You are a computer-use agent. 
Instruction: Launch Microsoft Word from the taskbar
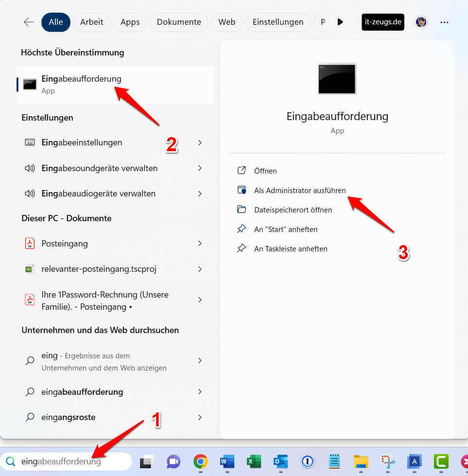[x=227, y=461]
